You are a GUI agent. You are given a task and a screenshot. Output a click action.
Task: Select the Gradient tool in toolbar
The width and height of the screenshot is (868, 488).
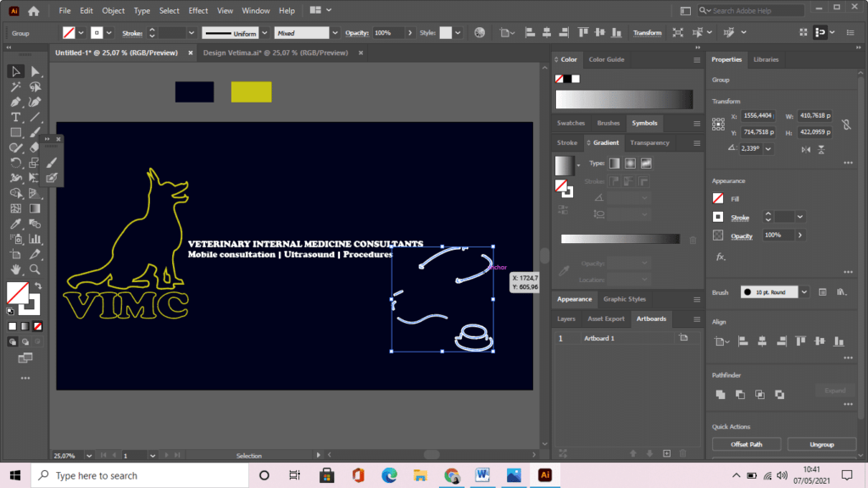35,208
